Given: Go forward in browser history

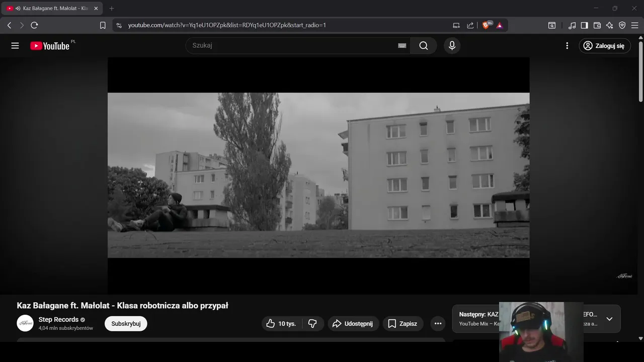Looking at the screenshot, I should (x=22, y=25).
